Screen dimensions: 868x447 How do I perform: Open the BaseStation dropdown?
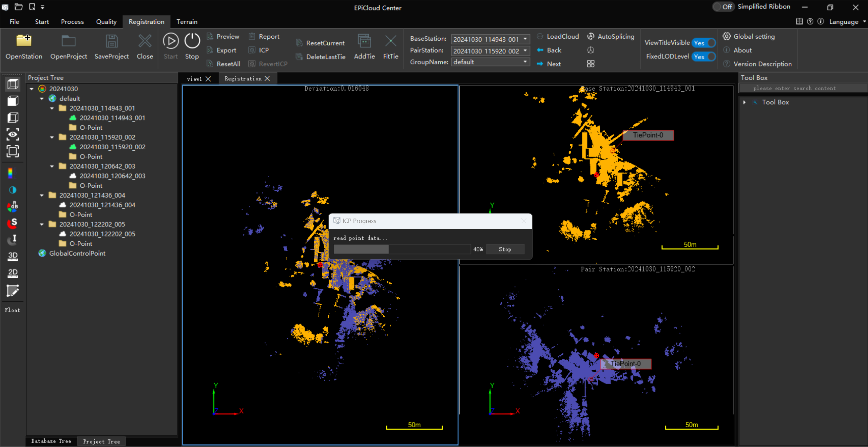point(525,39)
